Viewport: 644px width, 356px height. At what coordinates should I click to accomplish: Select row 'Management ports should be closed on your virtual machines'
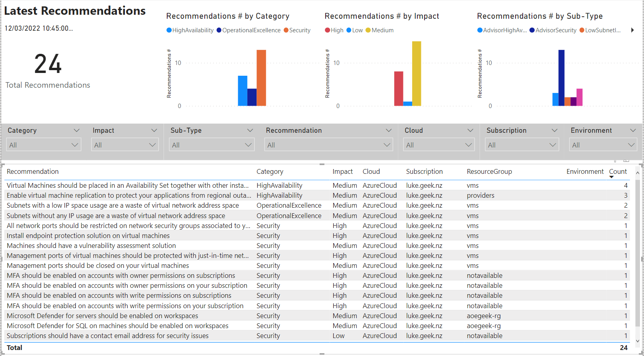[317, 266]
